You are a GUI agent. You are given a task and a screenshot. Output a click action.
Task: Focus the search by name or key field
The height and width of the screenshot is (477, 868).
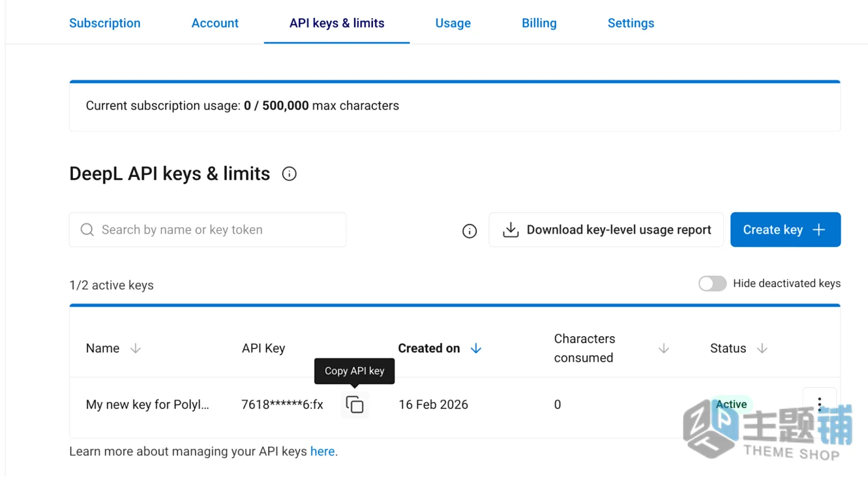pyautogui.click(x=207, y=229)
